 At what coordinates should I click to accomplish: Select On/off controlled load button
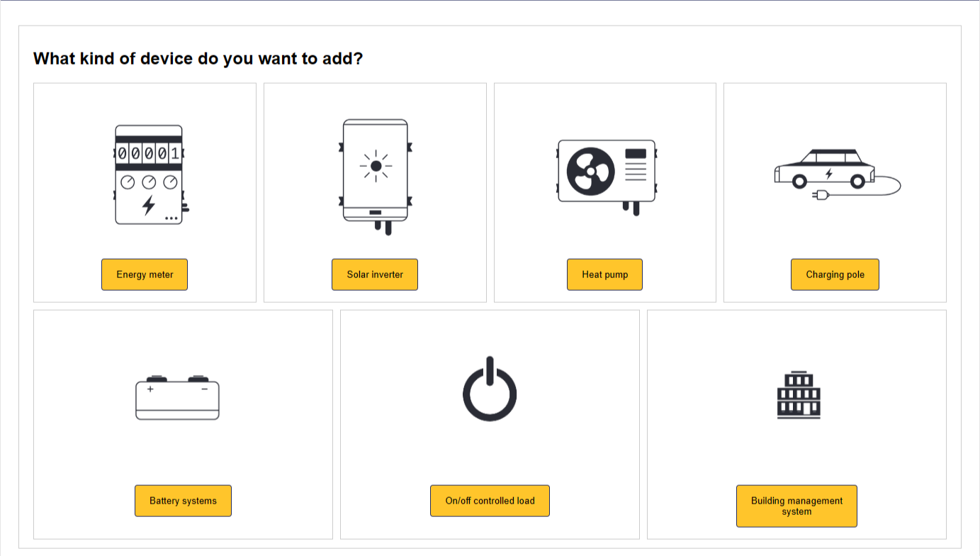pyautogui.click(x=490, y=501)
